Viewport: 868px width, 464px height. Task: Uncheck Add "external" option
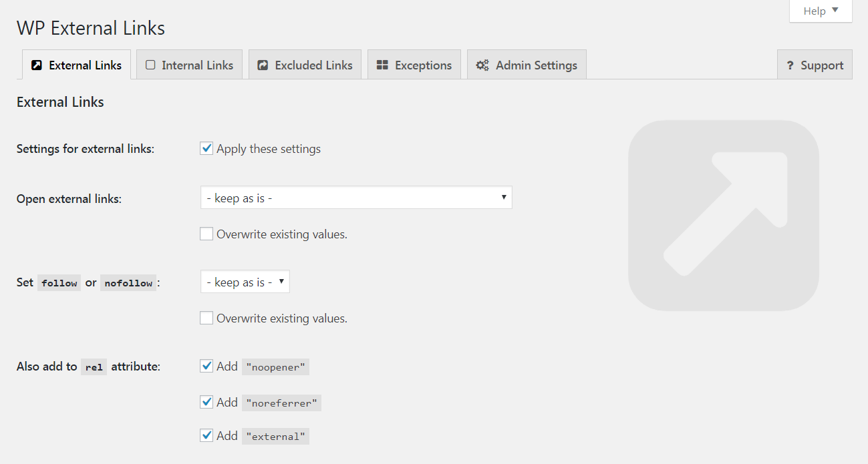206,435
